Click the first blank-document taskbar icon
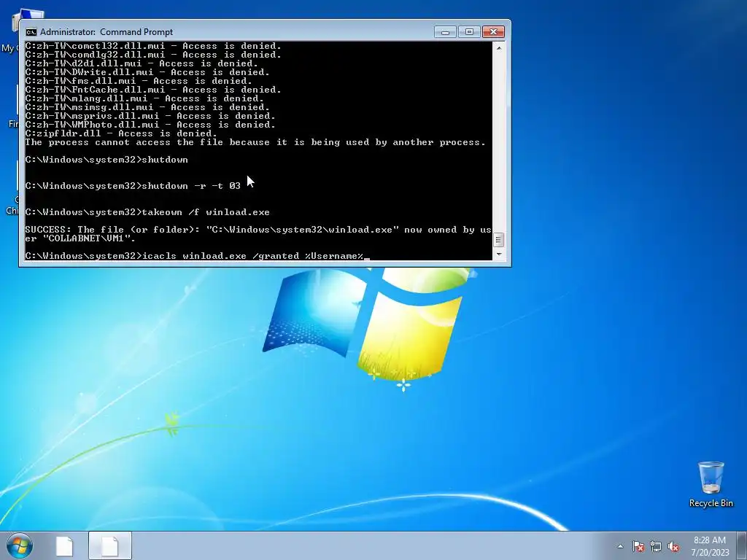This screenshot has width=747, height=560. pyautogui.click(x=64, y=546)
